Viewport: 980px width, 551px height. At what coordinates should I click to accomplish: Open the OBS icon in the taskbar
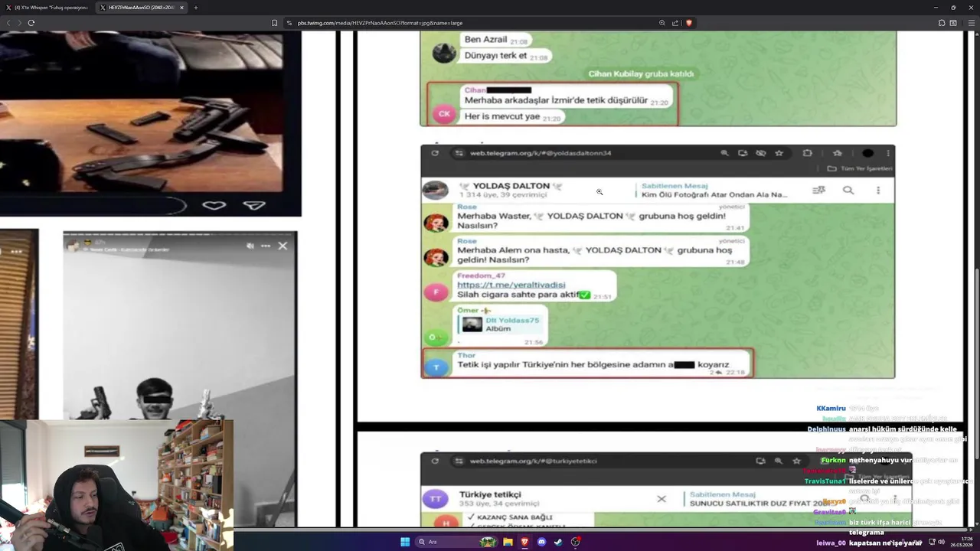(x=576, y=542)
